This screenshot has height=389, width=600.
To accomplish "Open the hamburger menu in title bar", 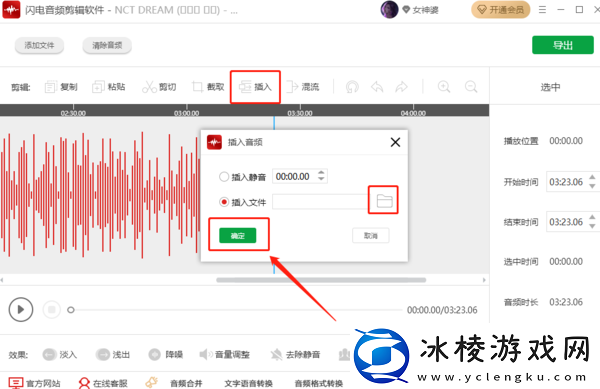I will 542,10.
